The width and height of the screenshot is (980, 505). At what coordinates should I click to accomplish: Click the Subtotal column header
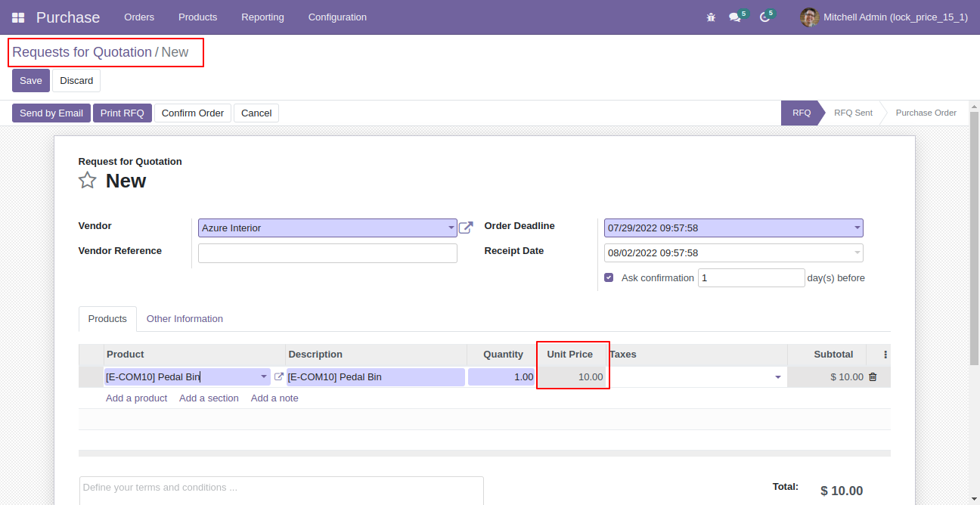click(x=826, y=355)
